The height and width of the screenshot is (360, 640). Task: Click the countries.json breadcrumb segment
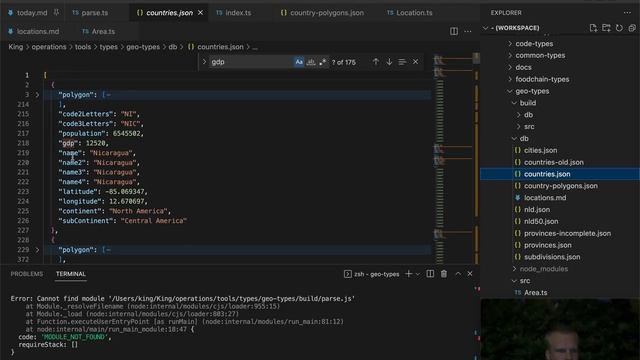pyautogui.click(x=220, y=47)
